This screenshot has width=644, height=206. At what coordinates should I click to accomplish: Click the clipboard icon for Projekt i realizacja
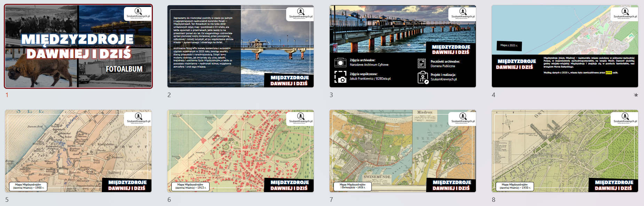click(x=423, y=77)
